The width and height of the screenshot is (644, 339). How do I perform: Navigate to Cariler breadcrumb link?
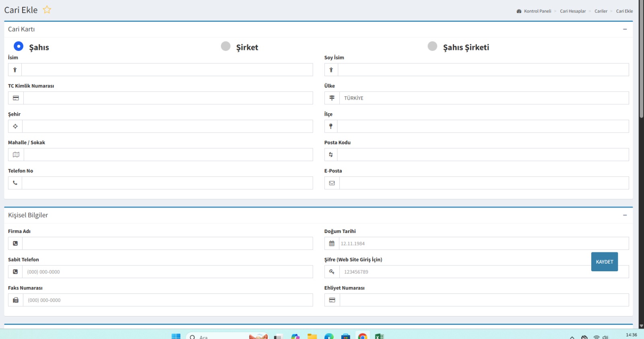pos(601,11)
